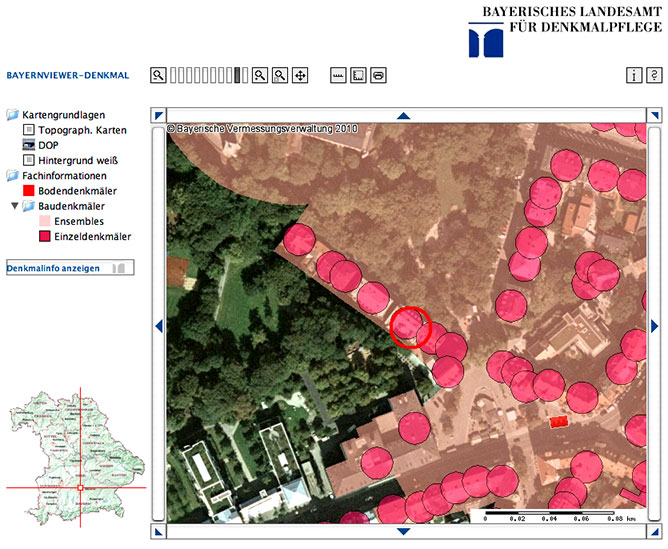Open the help question mark icon
Screen dimensions: 668x549
[x=654, y=75]
